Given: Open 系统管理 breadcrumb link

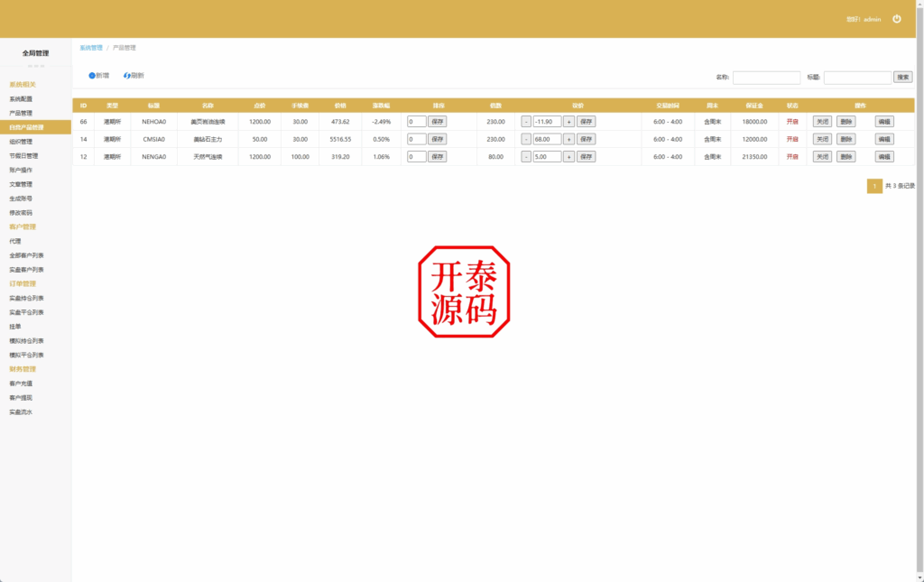Looking at the screenshot, I should (x=91, y=48).
